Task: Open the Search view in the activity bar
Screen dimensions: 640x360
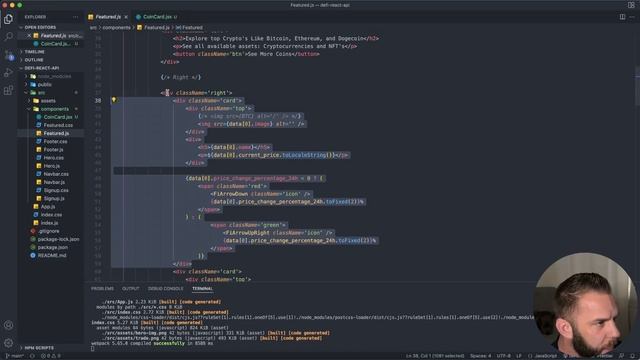Action: [8, 37]
